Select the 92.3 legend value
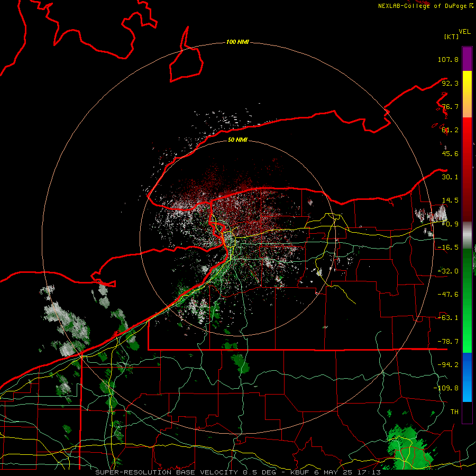Image resolution: width=476 pixels, height=476 pixels. pos(450,83)
